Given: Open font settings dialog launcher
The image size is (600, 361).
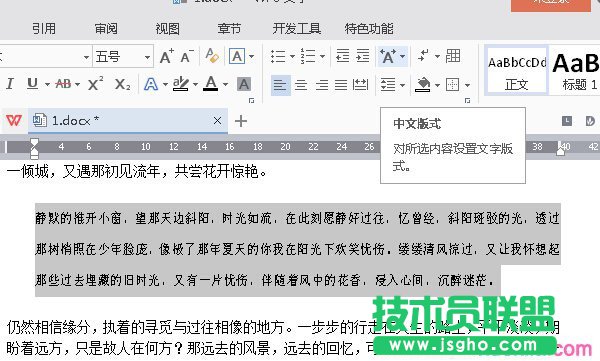Looking at the screenshot, I should point(251,101).
